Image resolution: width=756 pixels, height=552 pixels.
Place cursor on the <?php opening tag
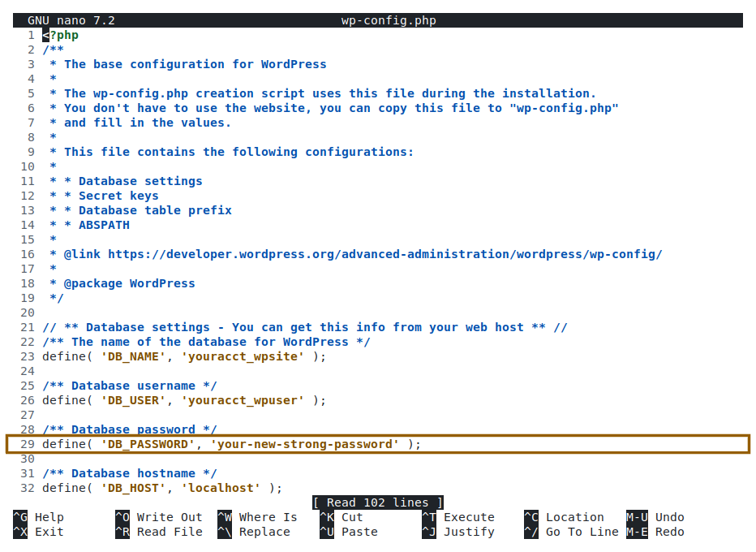60,35
